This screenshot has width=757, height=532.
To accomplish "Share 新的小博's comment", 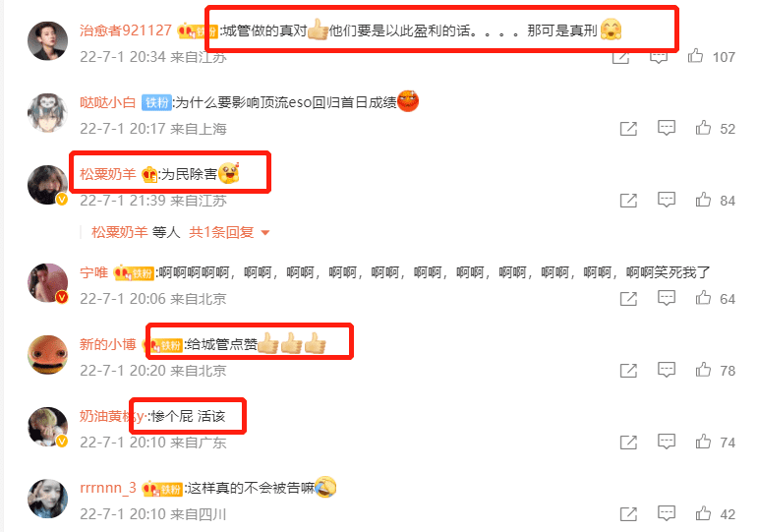I will point(628,371).
